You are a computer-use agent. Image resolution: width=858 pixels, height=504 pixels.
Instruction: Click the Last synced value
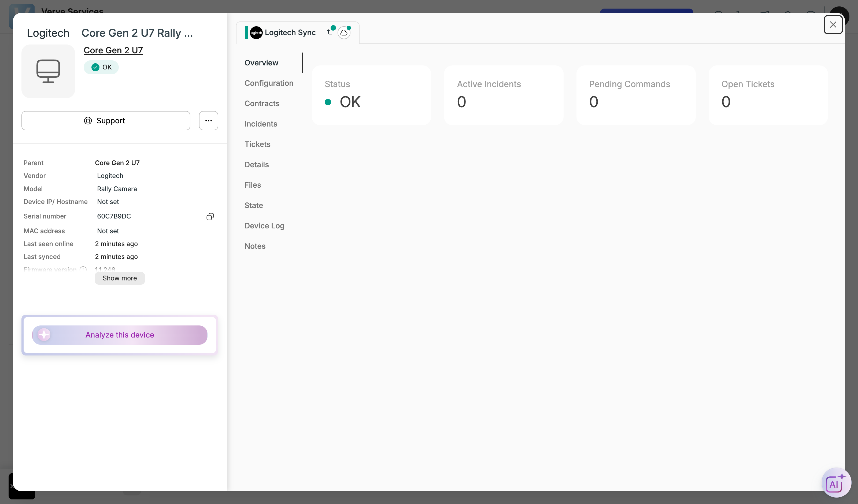pyautogui.click(x=116, y=257)
